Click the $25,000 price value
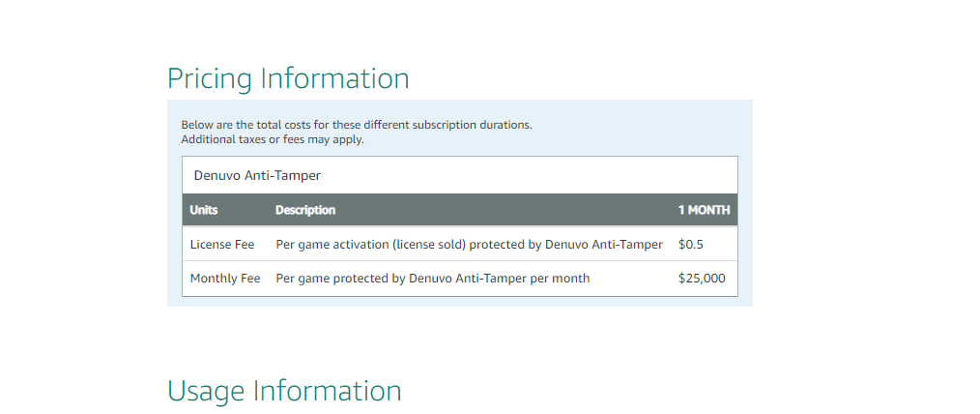The height and width of the screenshot is (414, 980). tap(702, 279)
